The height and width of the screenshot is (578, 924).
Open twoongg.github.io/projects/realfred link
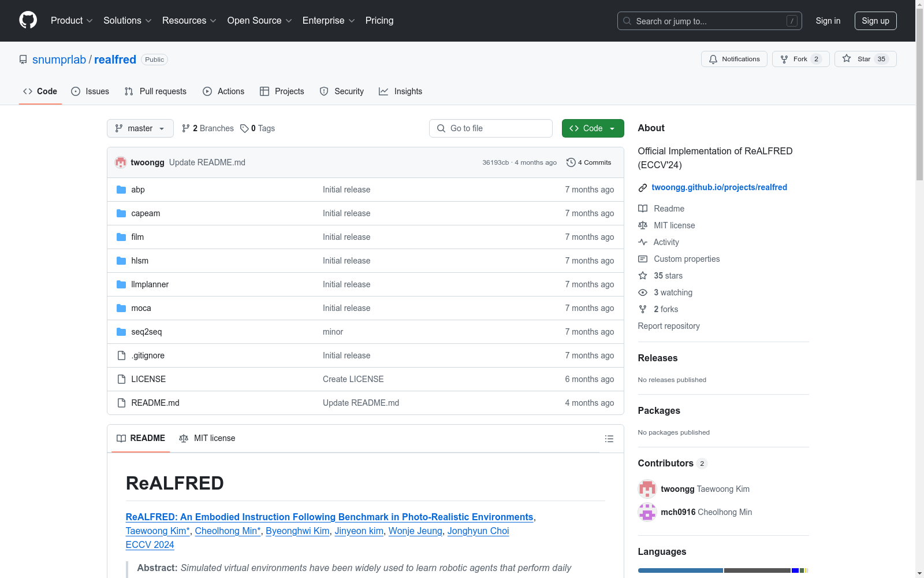tap(720, 187)
